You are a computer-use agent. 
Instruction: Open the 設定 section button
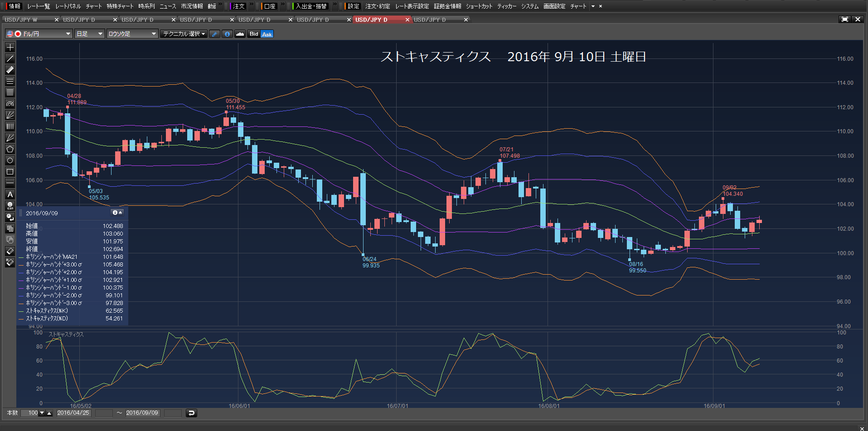[353, 6]
